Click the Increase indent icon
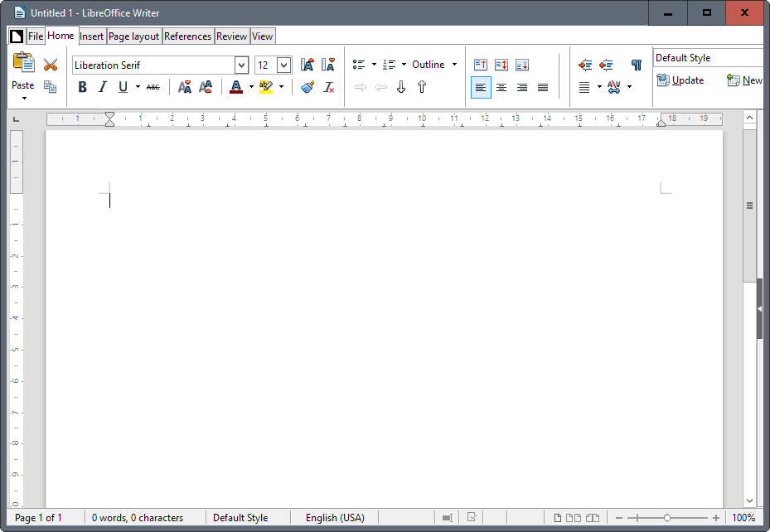 click(585, 65)
